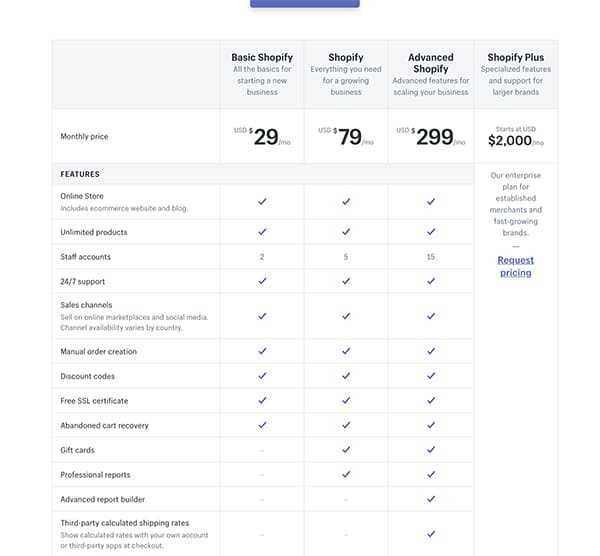Click Basic Shopify Online Store checkmark
Viewport: 600px width, 556px height.
tap(262, 202)
